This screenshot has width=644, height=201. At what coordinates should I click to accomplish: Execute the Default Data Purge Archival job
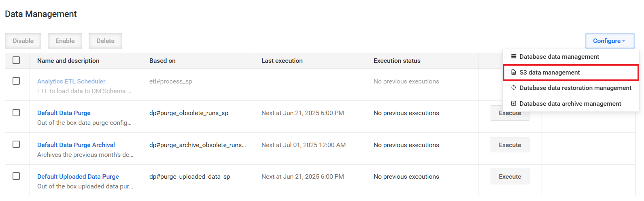pos(510,145)
